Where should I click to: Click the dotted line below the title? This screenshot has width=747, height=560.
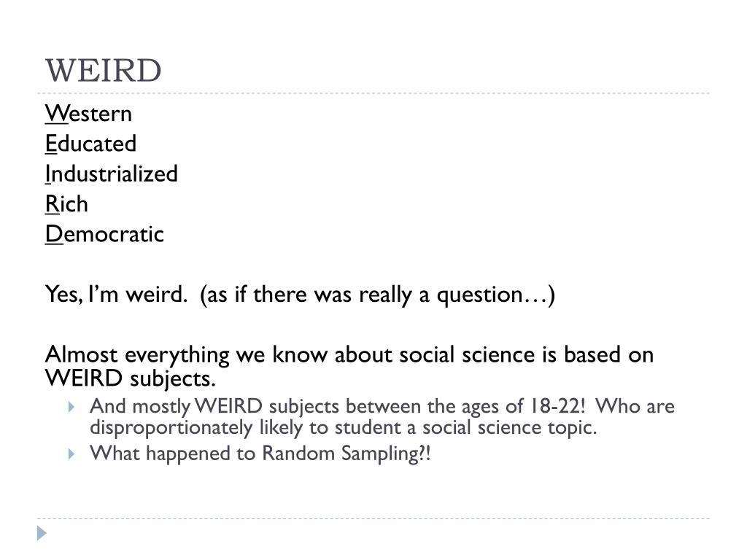373,93
